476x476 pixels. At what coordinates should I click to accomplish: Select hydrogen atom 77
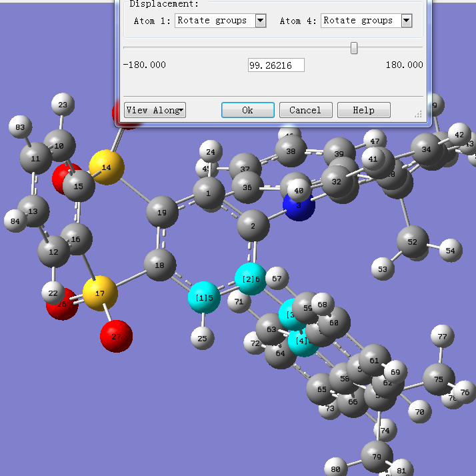[x=443, y=337]
